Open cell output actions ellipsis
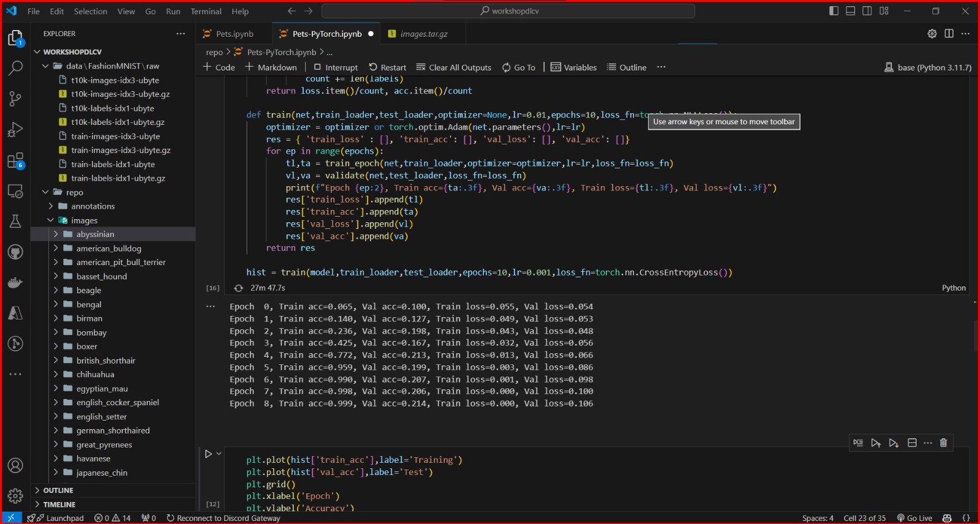The image size is (980, 524). (211, 306)
